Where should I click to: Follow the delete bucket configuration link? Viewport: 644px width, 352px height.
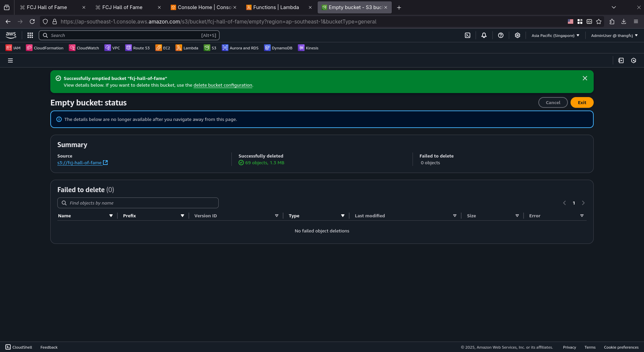(x=223, y=85)
